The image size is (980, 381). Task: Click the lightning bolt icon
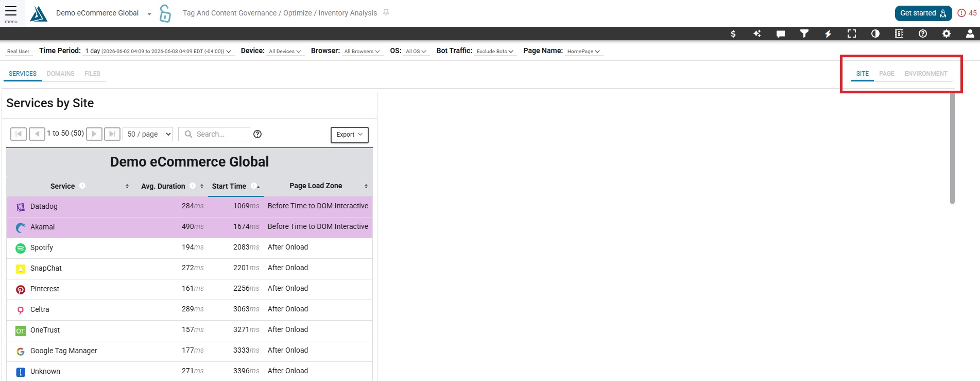click(828, 34)
